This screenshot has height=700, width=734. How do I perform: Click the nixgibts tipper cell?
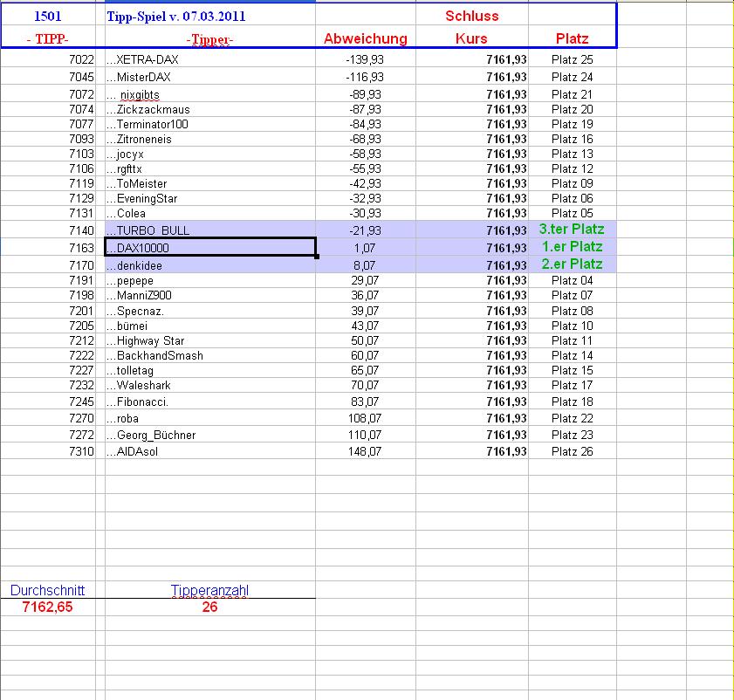click(x=210, y=94)
